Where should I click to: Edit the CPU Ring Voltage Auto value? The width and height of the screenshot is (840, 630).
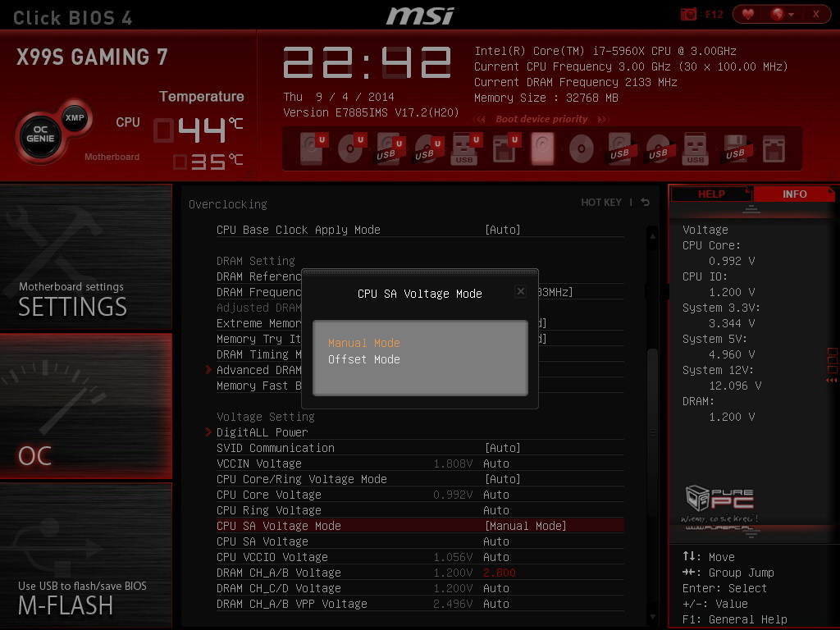pyautogui.click(x=496, y=510)
